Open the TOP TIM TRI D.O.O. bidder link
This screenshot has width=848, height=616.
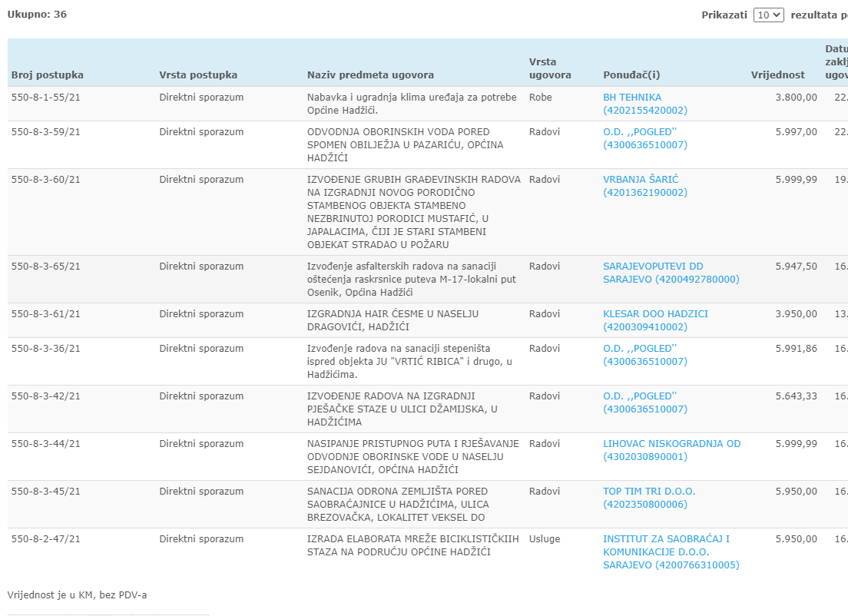(x=649, y=498)
